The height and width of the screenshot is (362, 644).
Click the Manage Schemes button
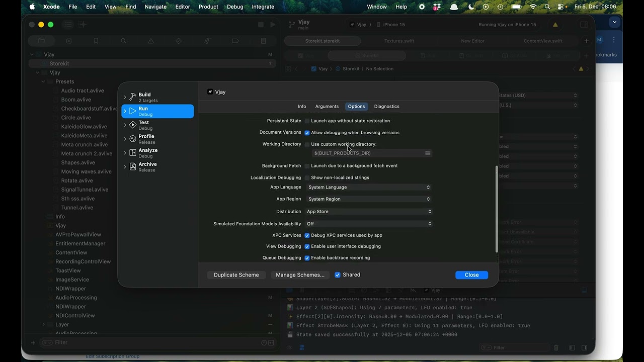(x=300, y=275)
